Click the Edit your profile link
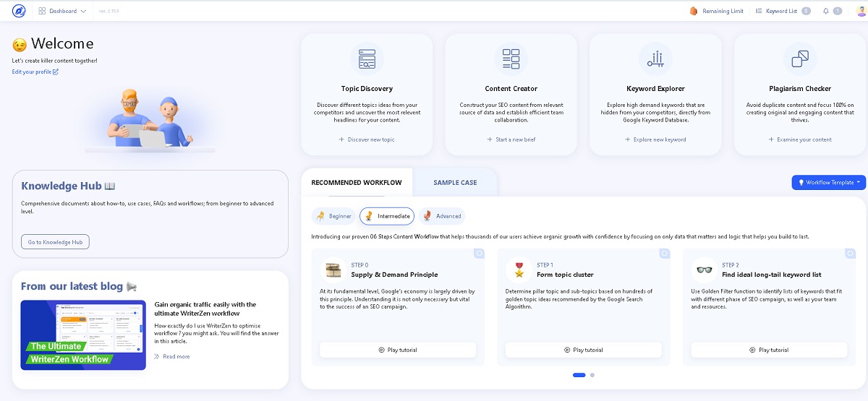This screenshot has height=401, width=868. [x=35, y=72]
